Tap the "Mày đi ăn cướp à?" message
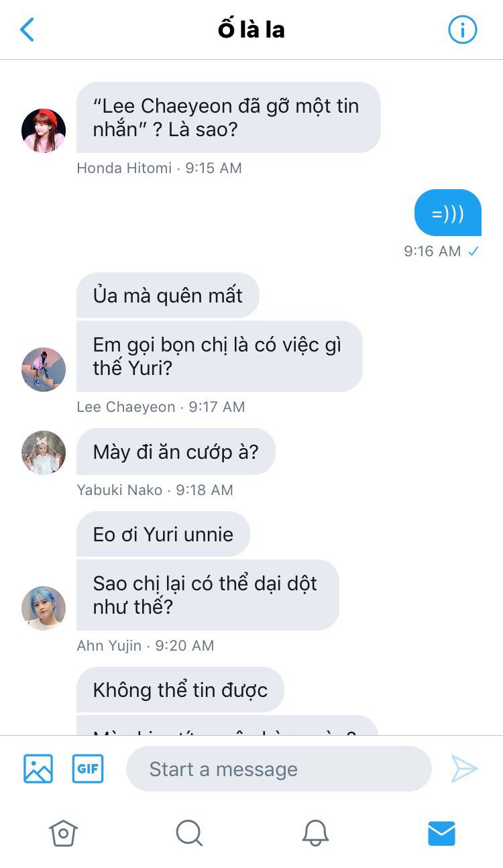Image resolution: width=503 pixels, height=868 pixels. (176, 451)
